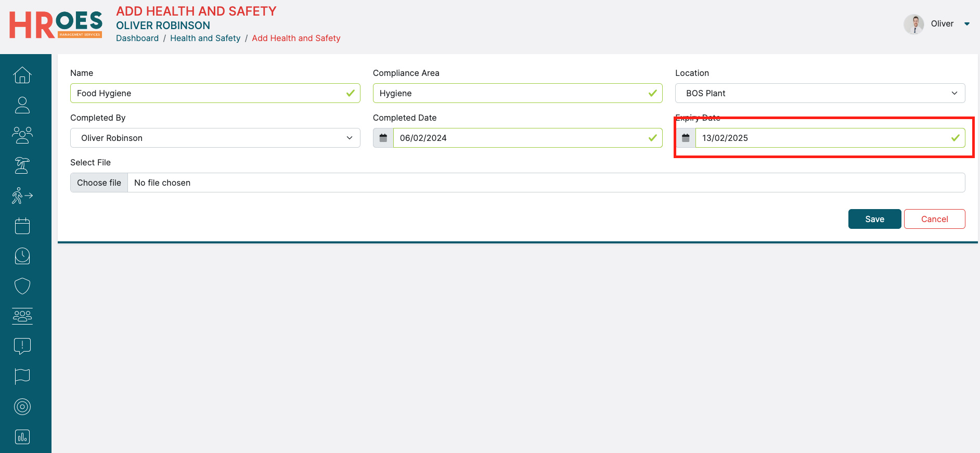The width and height of the screenshot is (980, 453).
Task: Open the Completed By dropdown
Action: coord(215,138)
